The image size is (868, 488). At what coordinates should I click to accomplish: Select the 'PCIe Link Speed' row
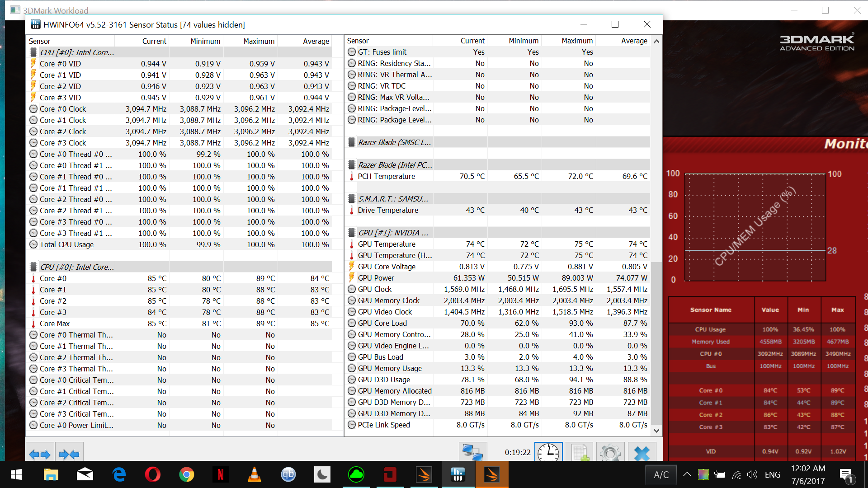(x=498, y=425)
